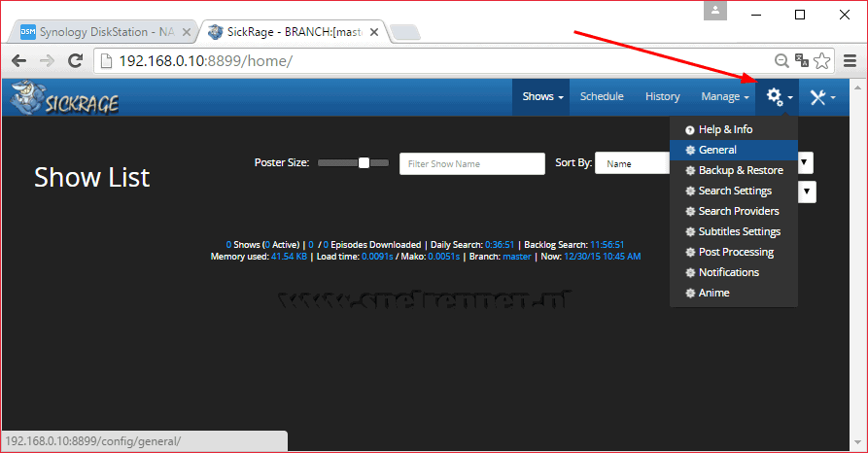
Task: Click the browser forward arrow
Action: tap(47, 61)
